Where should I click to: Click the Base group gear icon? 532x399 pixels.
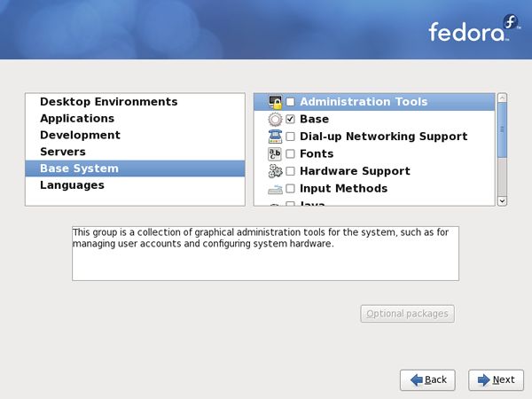coord(275,119)
